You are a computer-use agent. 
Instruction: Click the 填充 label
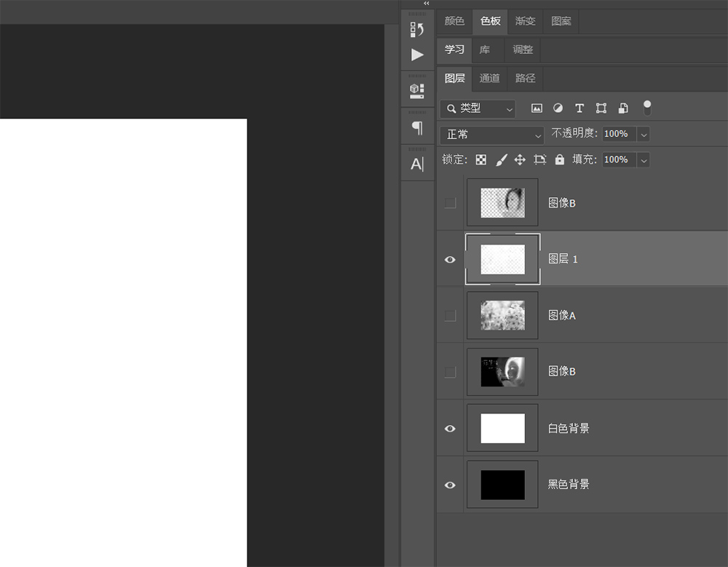click(x=584, y=159)
